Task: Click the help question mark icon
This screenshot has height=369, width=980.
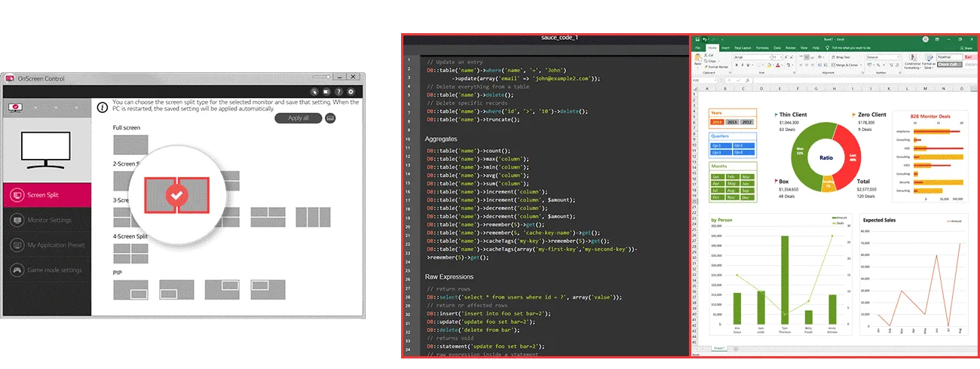Action: 338,92
